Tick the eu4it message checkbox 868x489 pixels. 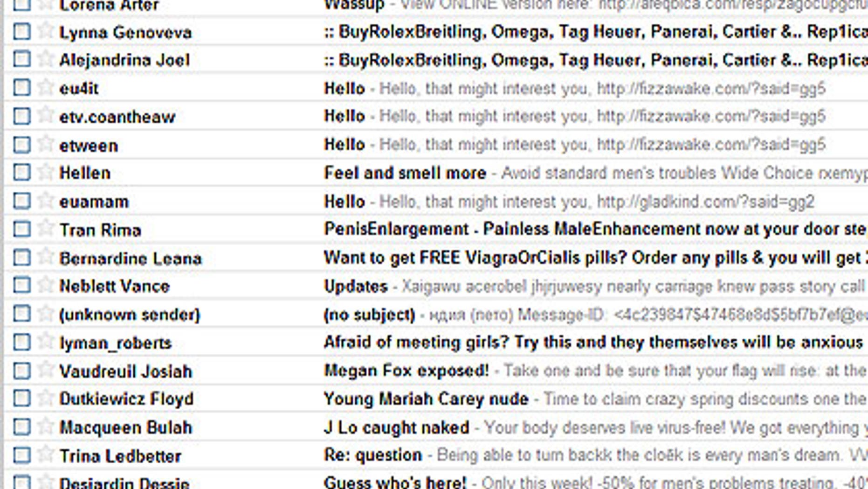(x=22, y=88)
